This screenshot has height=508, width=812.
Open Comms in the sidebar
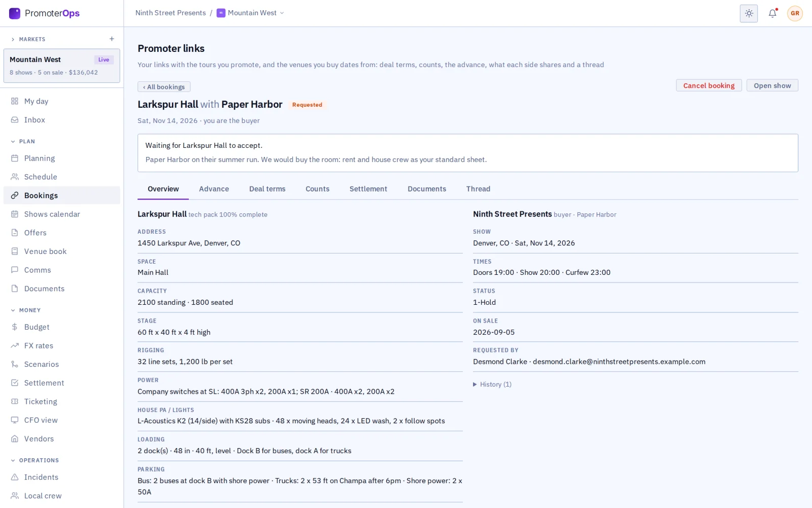[62, 270]
